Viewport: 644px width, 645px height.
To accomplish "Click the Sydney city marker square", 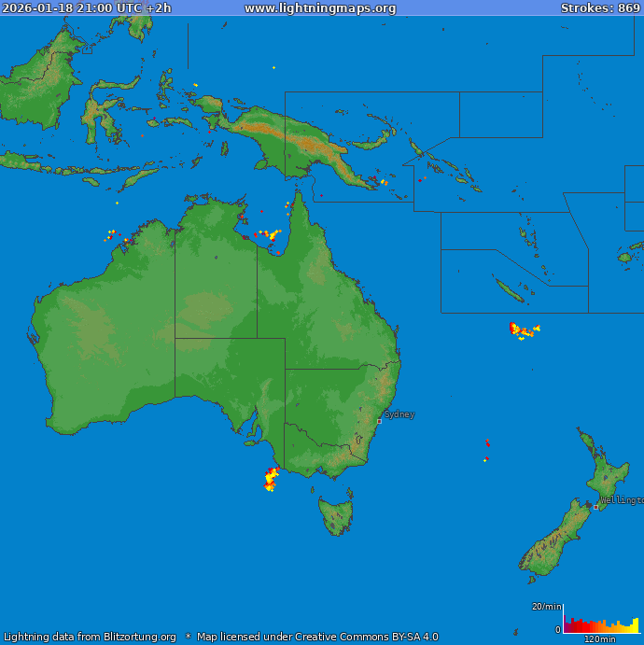I will click(379, 421).
